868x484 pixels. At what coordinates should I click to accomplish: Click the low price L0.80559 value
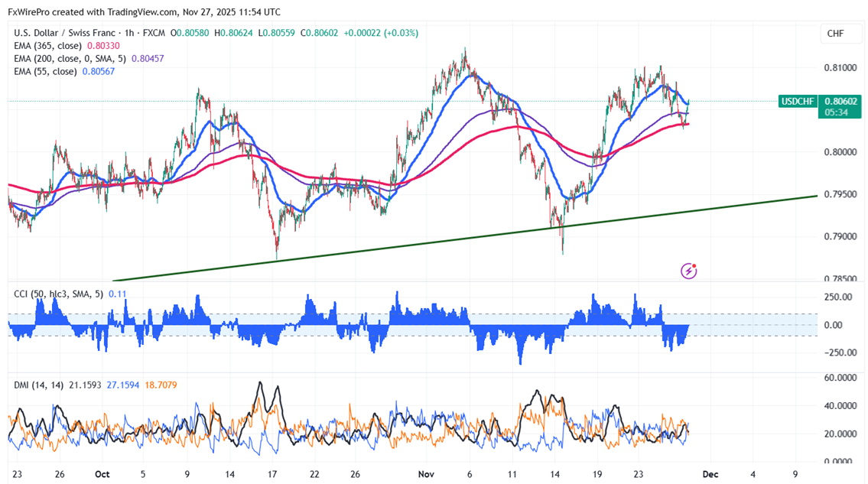(277, 33)
